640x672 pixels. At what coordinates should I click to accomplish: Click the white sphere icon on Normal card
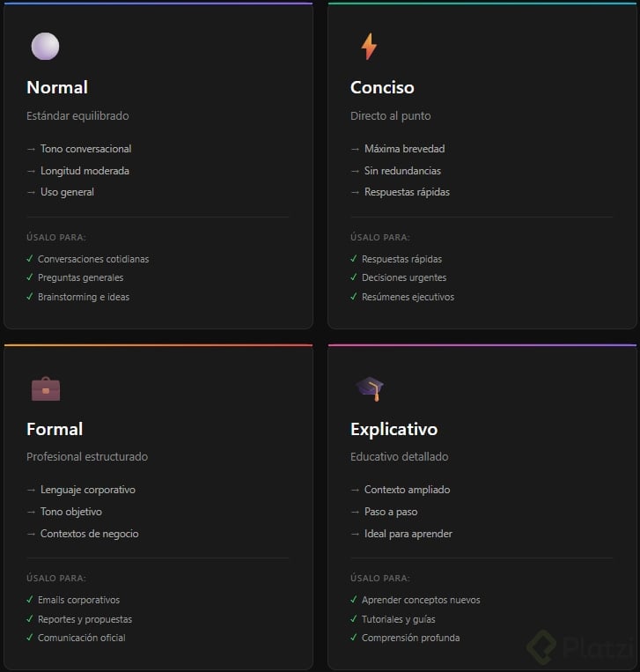click(45, 47)
